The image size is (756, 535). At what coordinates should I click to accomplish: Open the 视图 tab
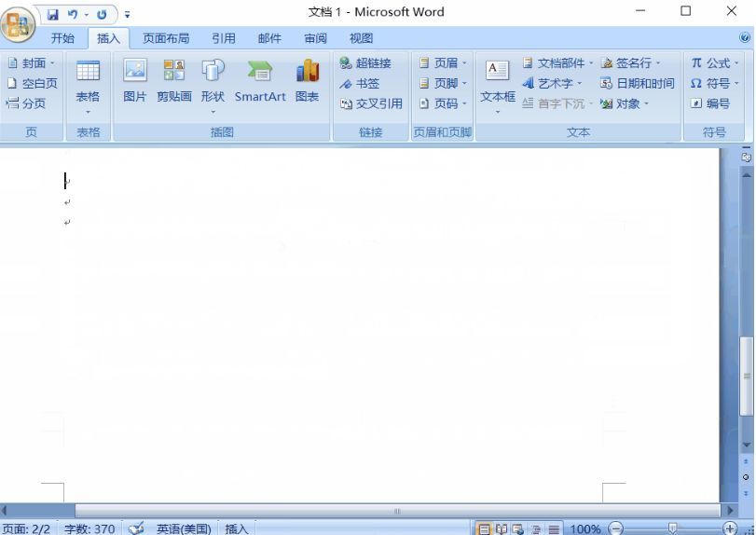[x=361, y=38]
